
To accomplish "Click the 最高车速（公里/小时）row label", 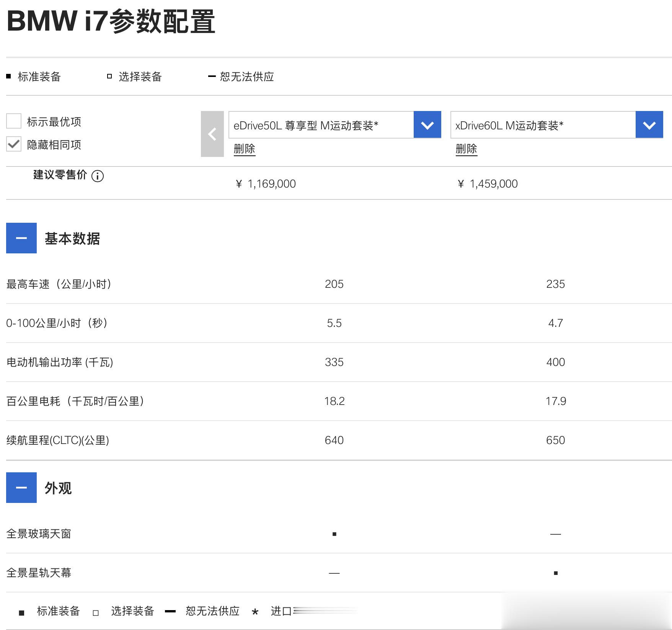I will pos(59,284).
